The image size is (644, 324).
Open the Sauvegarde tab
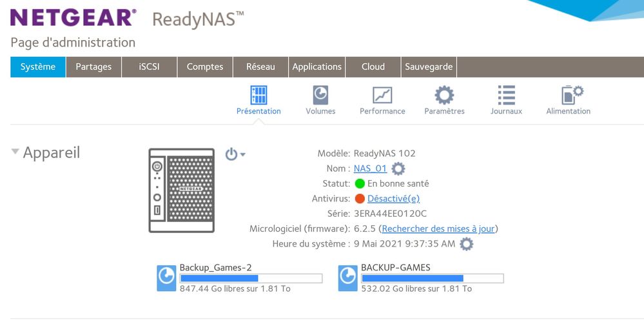pos(429,66)
